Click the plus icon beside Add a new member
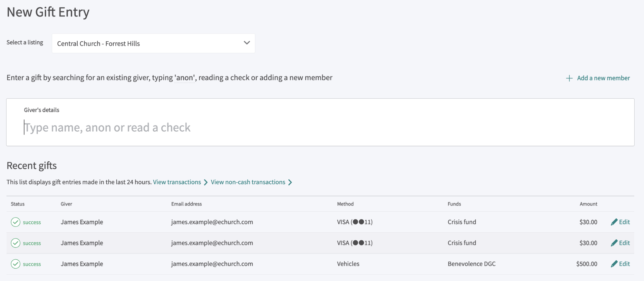This screenshot has height=281, width=644. 569,78
